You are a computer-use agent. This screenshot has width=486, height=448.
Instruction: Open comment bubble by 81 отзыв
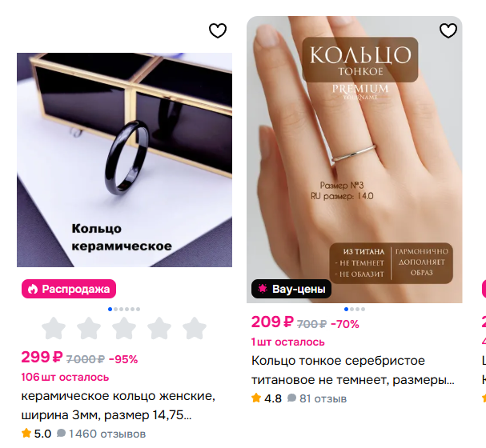(291, 398)
